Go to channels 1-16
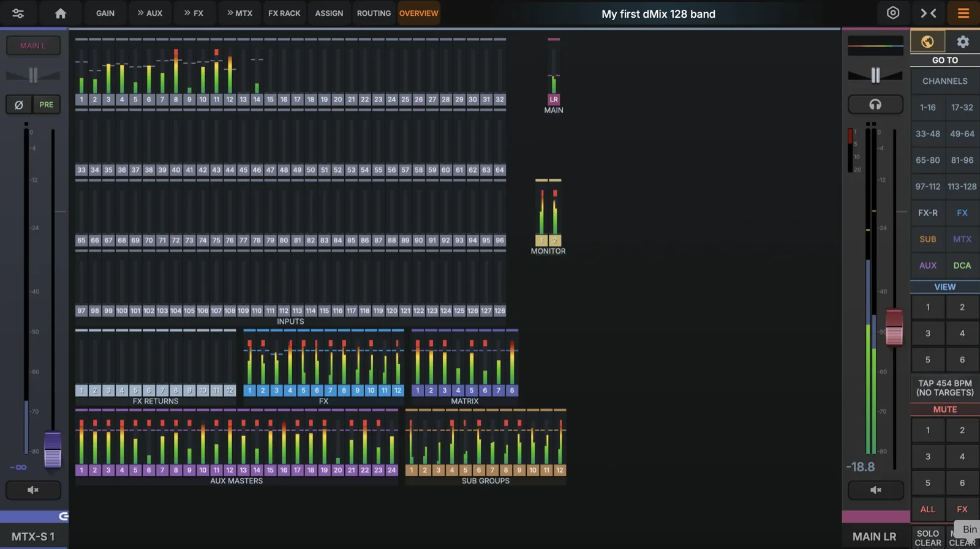 (x=927, y=108)
